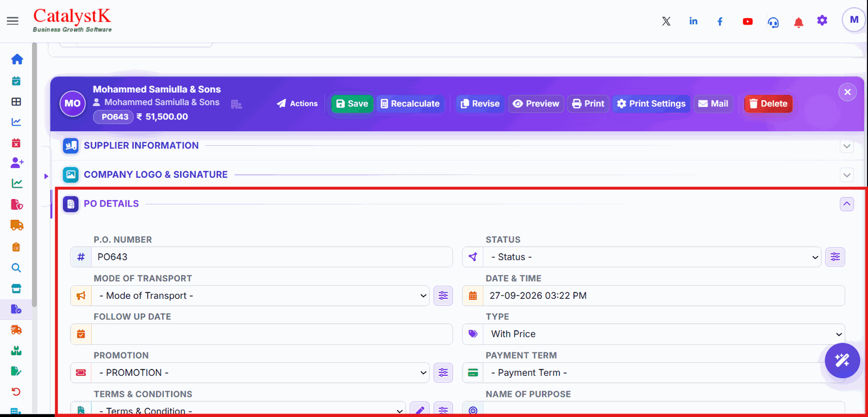Expand the Supplier Information section
This screenshot has width=868, height=417.
tap(847, 146)
